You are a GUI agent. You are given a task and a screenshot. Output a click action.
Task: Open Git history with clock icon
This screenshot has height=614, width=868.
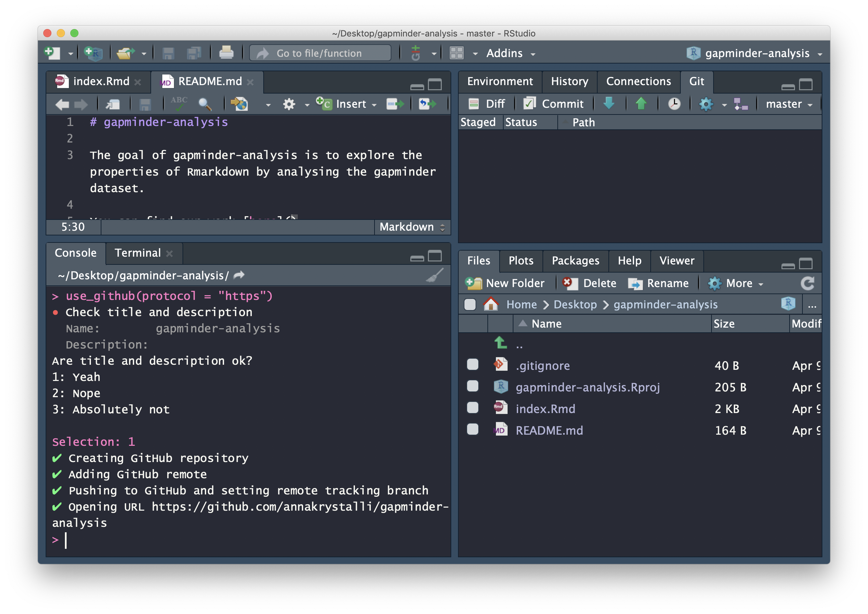click(x=674, y=104)
